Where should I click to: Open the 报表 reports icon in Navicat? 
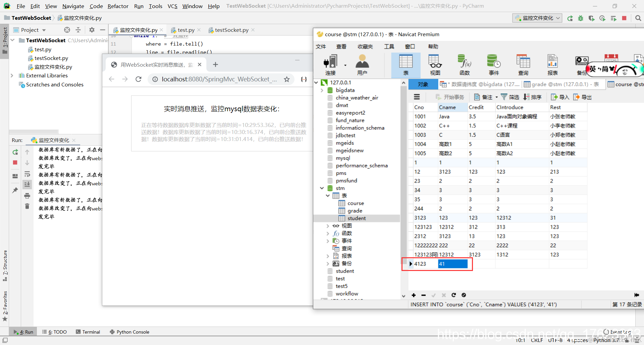pyautogui.click(x=552, y=65)
